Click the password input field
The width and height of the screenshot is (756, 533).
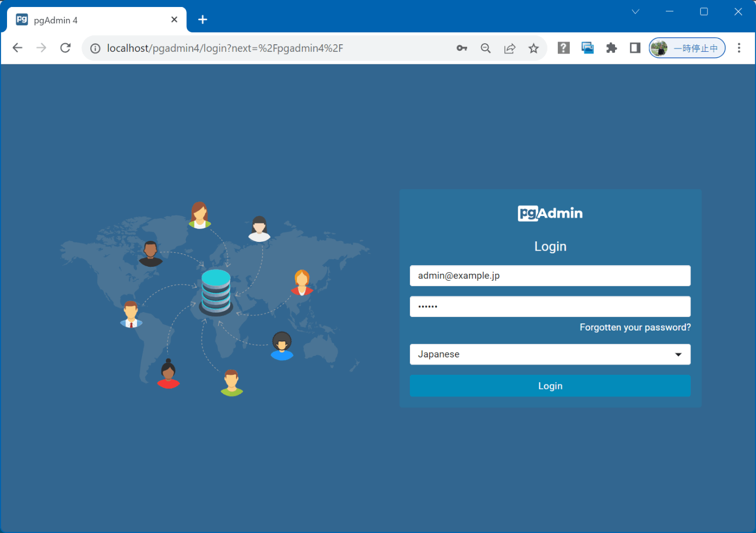tap(550, 306)
